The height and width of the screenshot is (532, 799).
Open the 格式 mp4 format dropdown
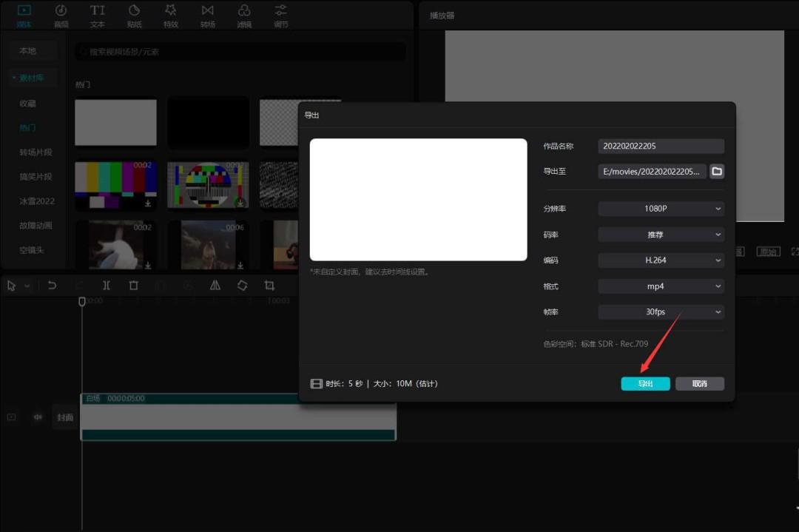[x=661, y=286]
